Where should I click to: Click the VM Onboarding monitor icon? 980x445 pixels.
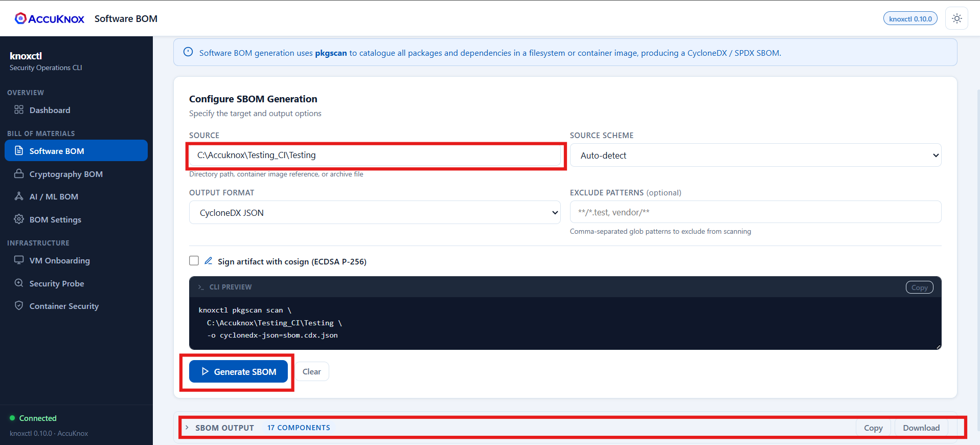click(x=19, y=260)
